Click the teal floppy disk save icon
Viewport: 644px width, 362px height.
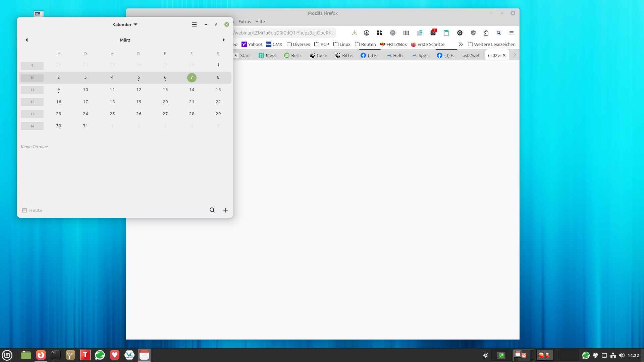(446, 33)
